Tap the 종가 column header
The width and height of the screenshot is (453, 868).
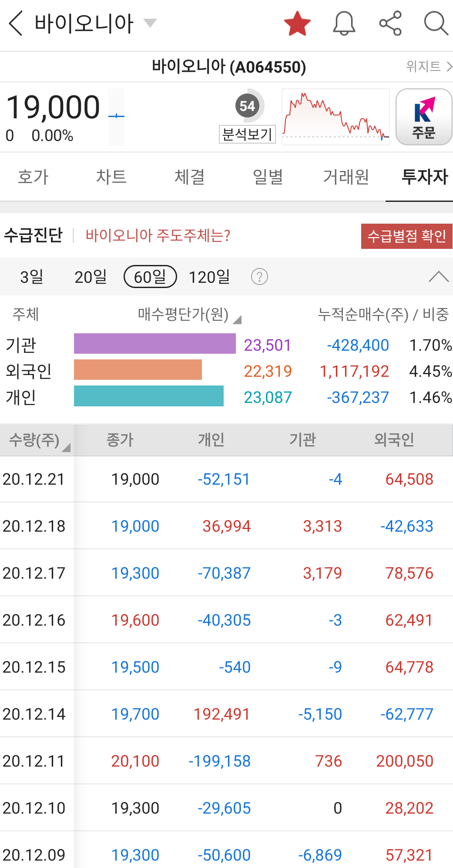(x=120, y=440)
